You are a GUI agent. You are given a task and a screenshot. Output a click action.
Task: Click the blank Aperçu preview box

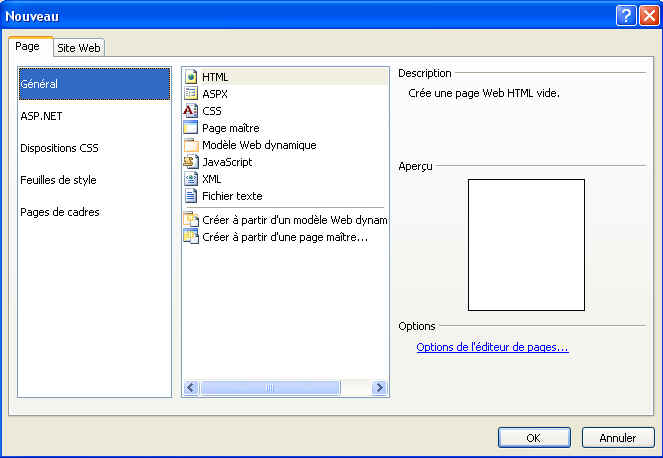526,244
